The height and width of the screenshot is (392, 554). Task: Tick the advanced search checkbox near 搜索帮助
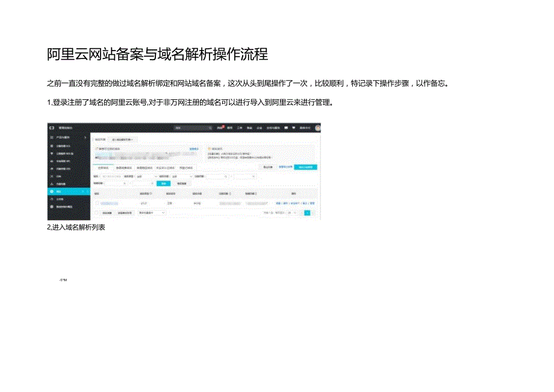click(x=96, y=148)
